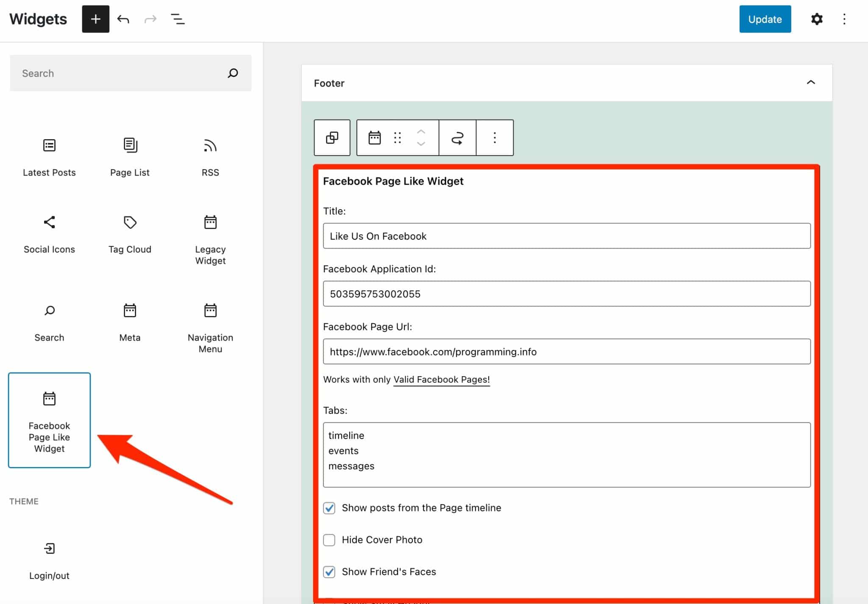Viewport: 868px width, 604px height.
Task: Click the drag handle dots icon
Action: coord(397,138)
